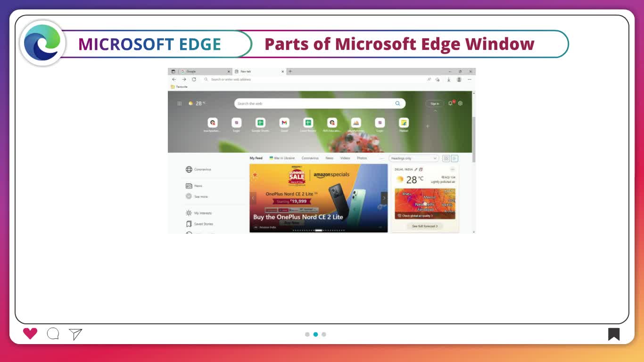Select the New tab browser tab

tap(259, 72)
